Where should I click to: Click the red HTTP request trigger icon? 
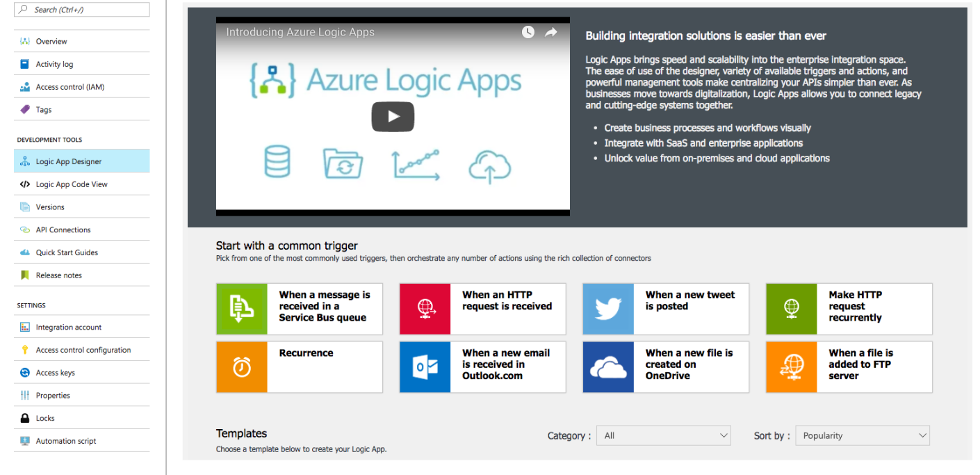425,309
